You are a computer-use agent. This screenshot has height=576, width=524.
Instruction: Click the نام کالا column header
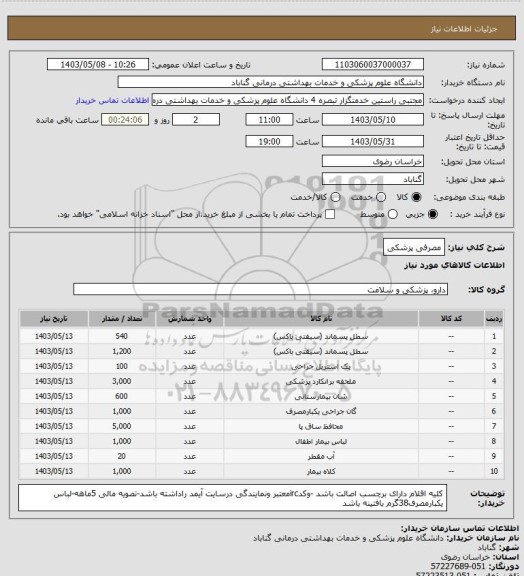[x=321, y=319]
